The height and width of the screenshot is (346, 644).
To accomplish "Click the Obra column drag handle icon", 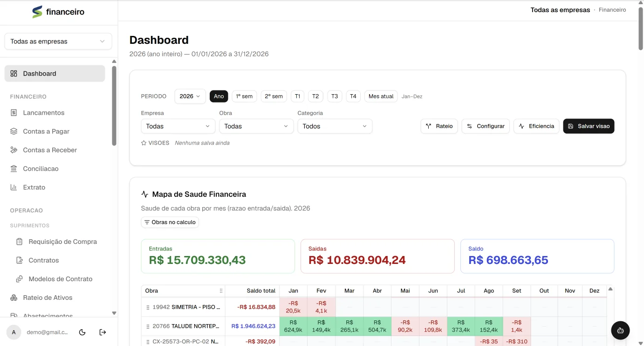I will [x=221, y=291].
